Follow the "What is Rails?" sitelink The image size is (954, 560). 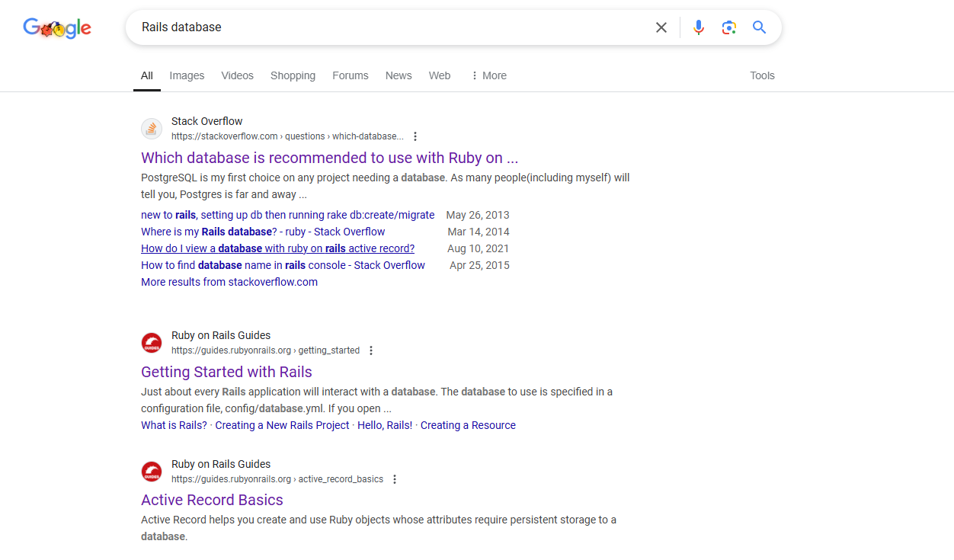174,425
